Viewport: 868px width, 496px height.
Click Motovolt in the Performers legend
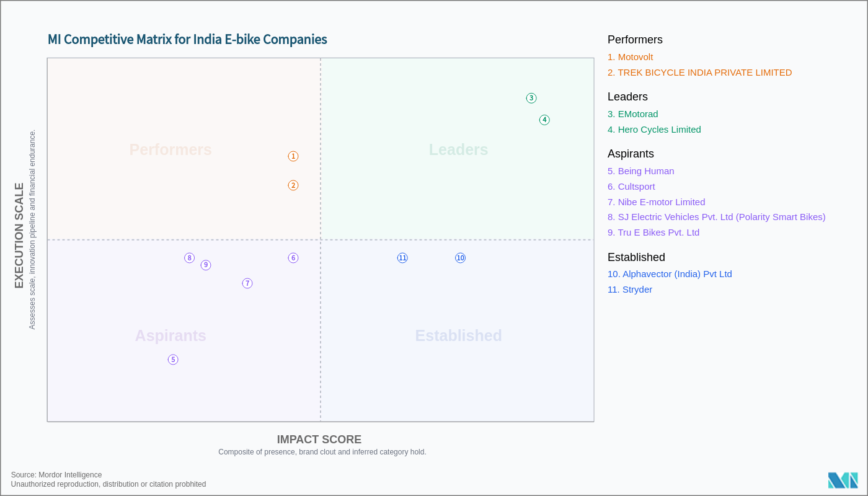[630, 57]
